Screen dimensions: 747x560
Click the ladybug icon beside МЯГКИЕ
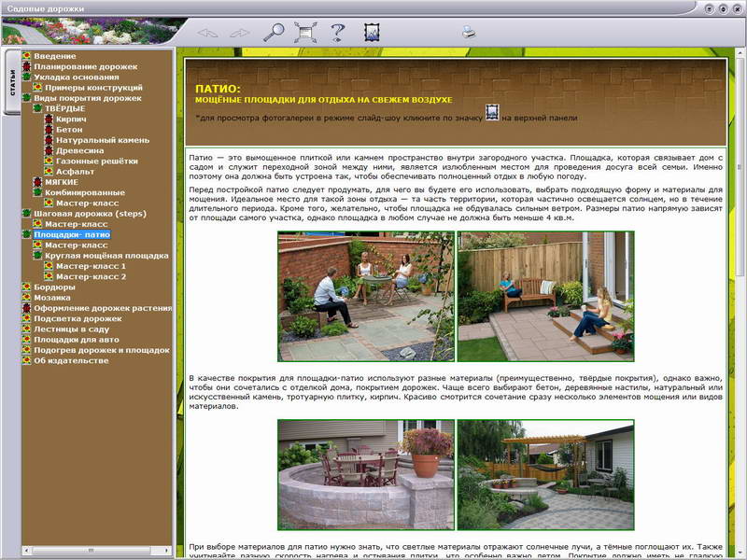click(37, 182)
